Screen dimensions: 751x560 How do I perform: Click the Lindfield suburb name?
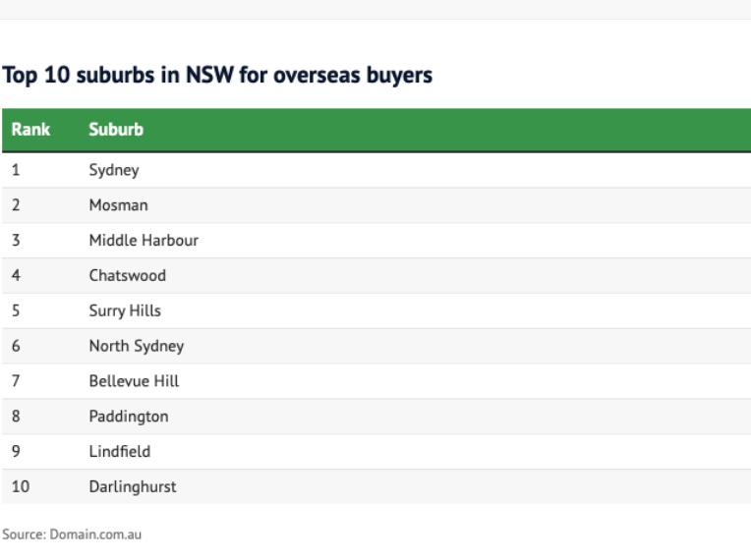pyautogui.click(x=120, y=451)
